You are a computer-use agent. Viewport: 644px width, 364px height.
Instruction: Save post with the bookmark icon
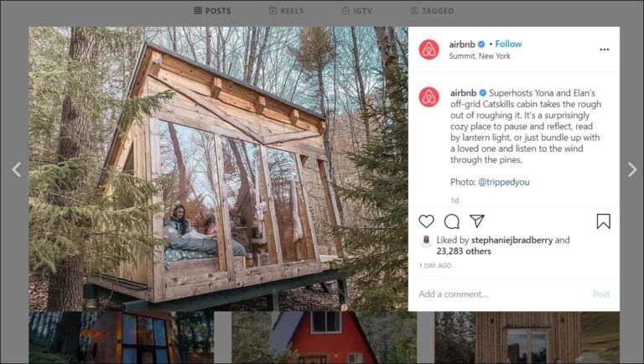(603, 221)
